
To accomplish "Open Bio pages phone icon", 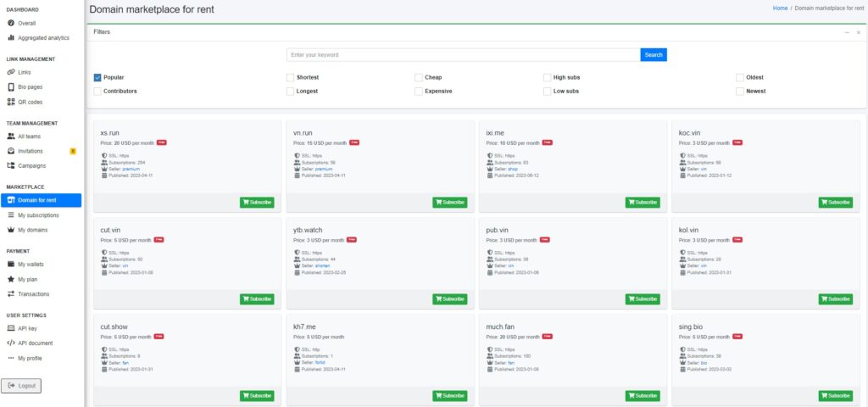I will pos(10,87).
